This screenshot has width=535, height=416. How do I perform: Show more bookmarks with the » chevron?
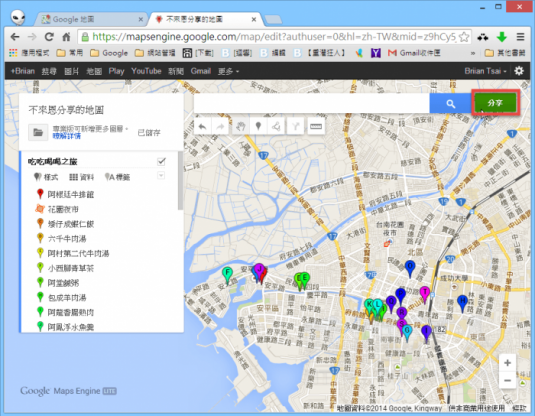(x=473, y=53)
